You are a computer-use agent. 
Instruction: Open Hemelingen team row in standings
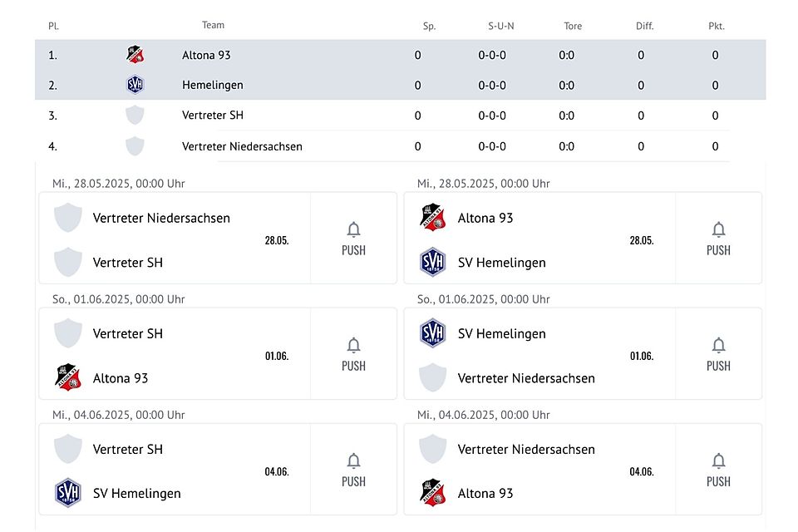point(400,85)
